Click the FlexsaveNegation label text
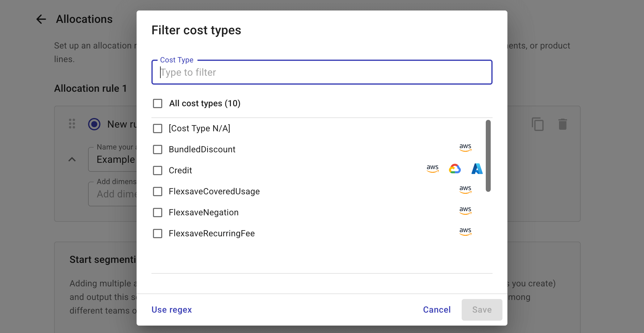 point(204,213)
